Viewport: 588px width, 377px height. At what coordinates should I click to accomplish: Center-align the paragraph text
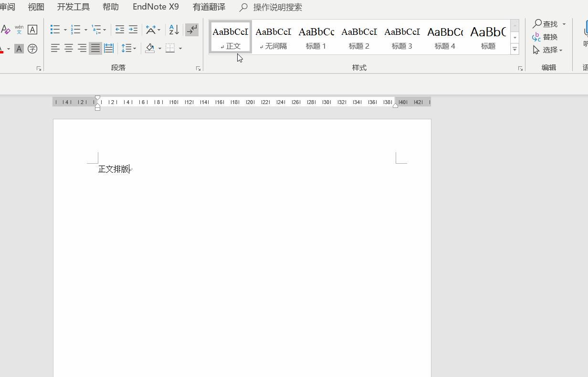point(69,48)
